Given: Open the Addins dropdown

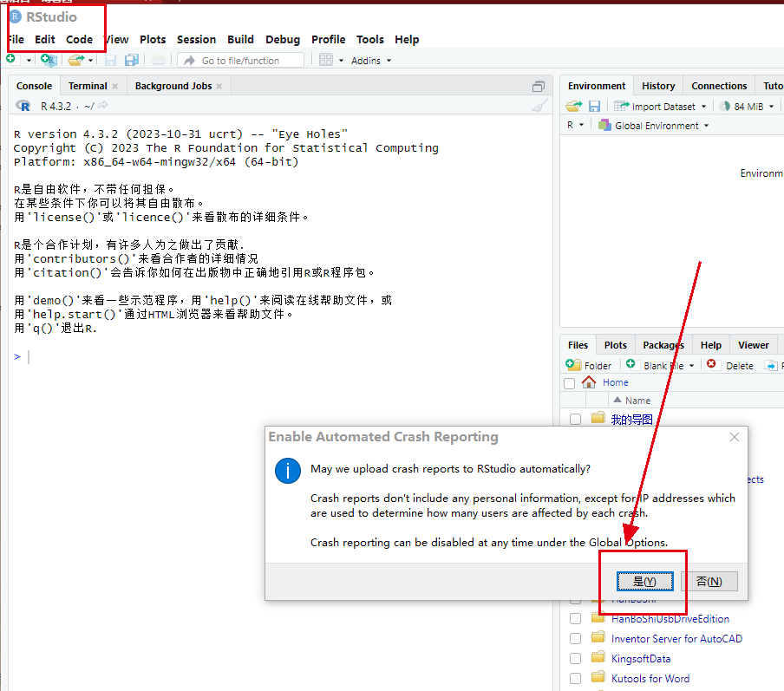Looking at the screenshot, I should click(x=371, y=61).
